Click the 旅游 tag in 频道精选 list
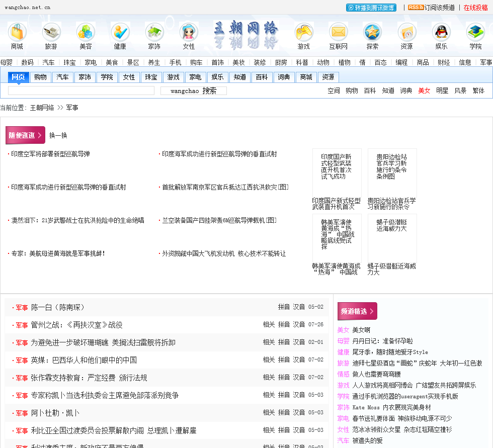The height and width of the screenshot is (448, 493). pos(343,363)
